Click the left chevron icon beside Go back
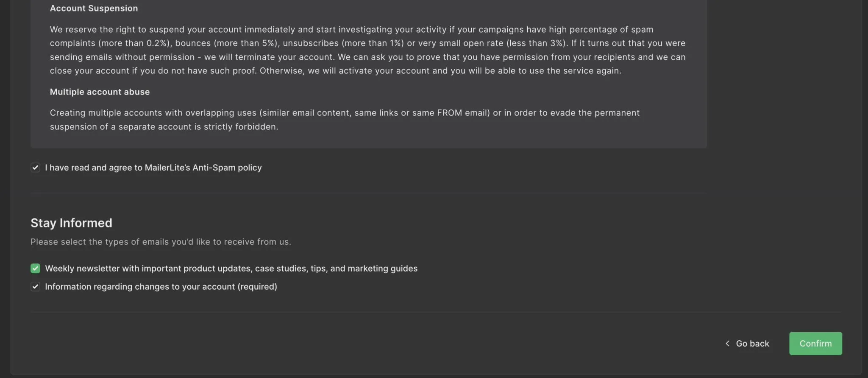 [727, 344]
